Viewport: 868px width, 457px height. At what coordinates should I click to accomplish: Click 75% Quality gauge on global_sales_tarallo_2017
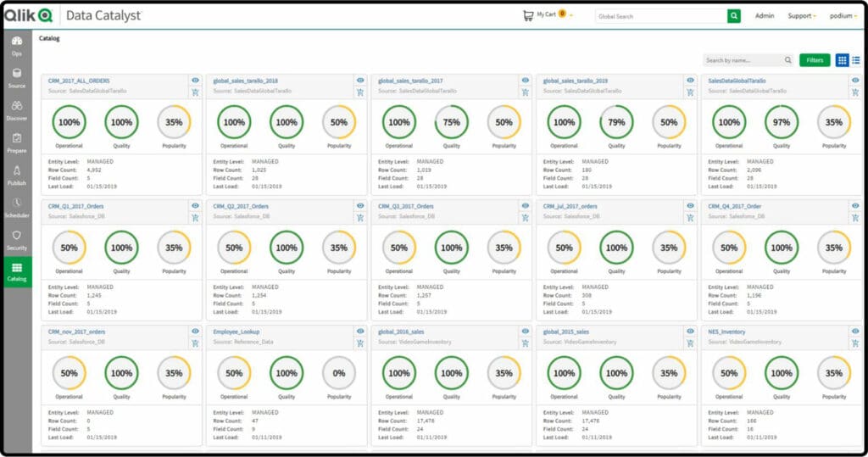click(451, 122)
